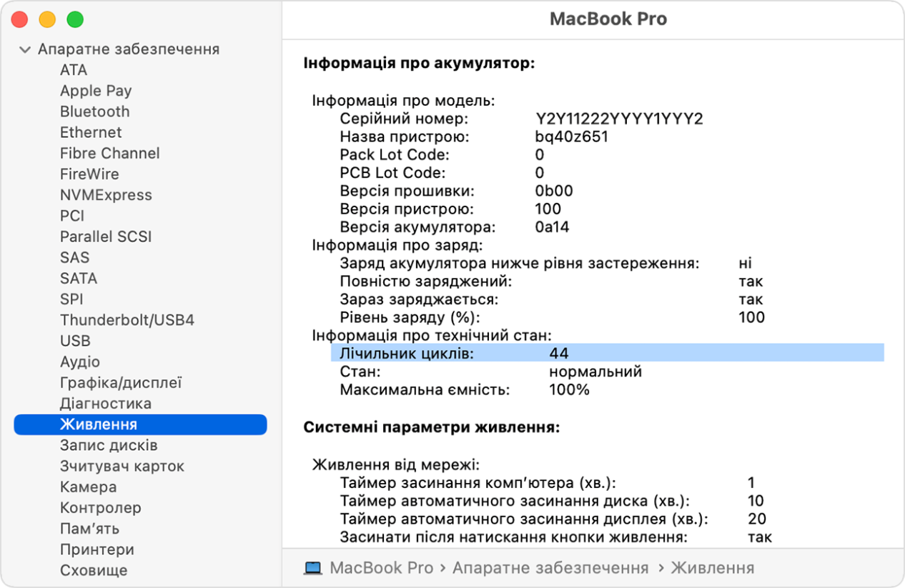Select Зчитувач карток in the sidebar
This screenshot has height=588, width=905.
pyautogui.click(x=122, y=466)
